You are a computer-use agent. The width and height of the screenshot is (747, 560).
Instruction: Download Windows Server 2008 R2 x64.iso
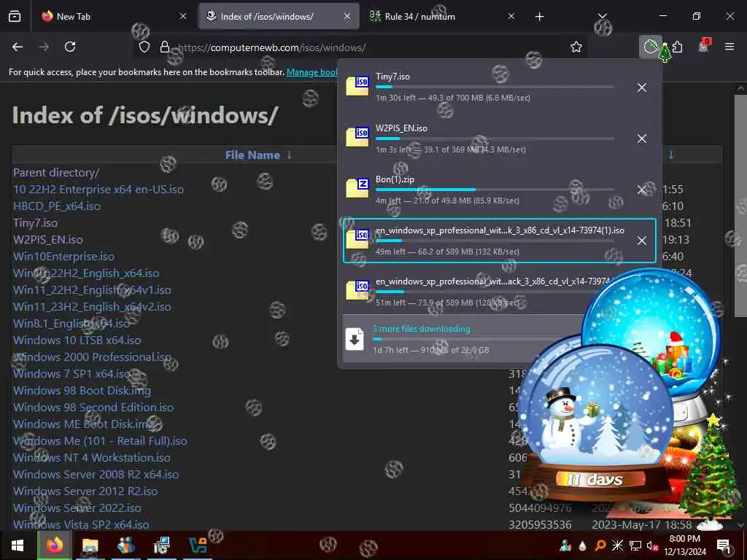96,474
